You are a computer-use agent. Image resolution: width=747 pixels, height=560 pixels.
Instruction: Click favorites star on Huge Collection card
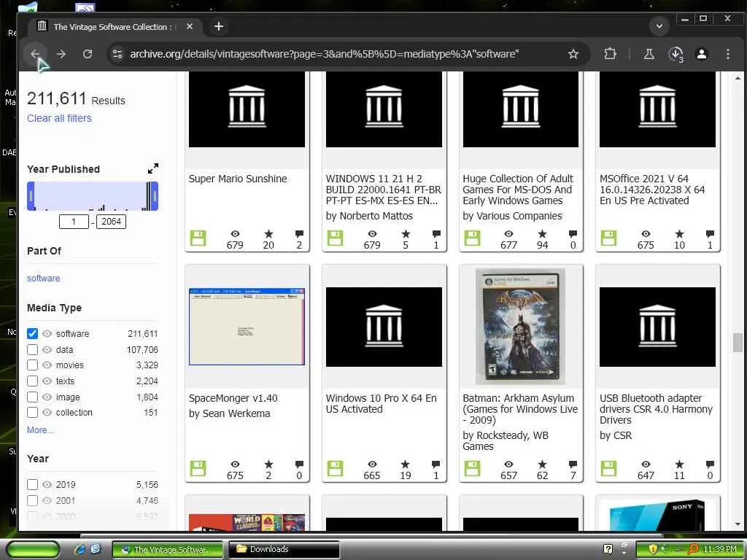pyautogui.click(x=542, y=234)
